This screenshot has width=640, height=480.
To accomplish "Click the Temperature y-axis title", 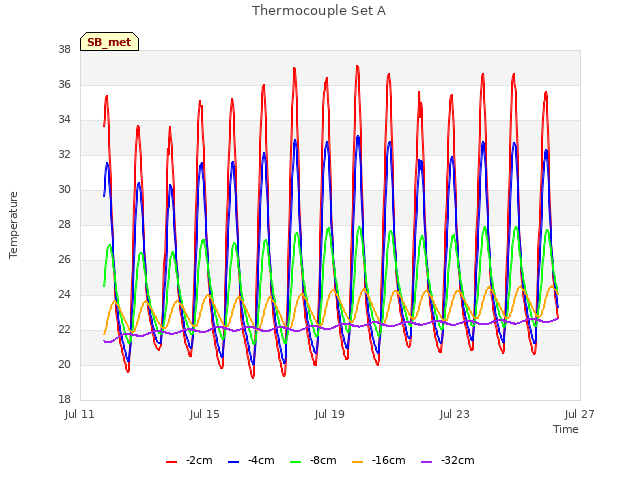I will (13, 225).
